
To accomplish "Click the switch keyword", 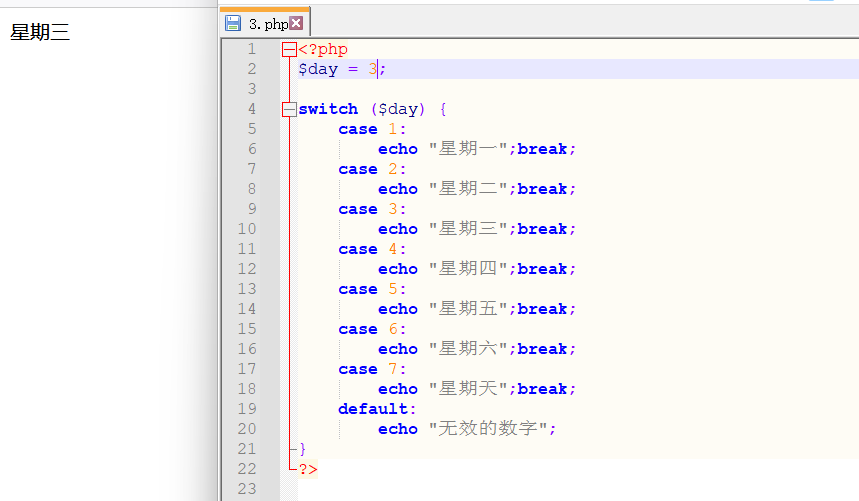I will coord(328,109).
